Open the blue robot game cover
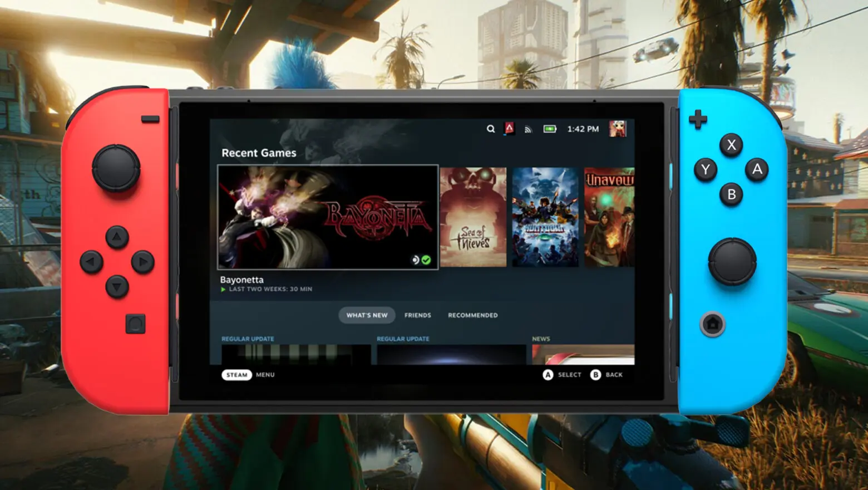 [545, 217]
